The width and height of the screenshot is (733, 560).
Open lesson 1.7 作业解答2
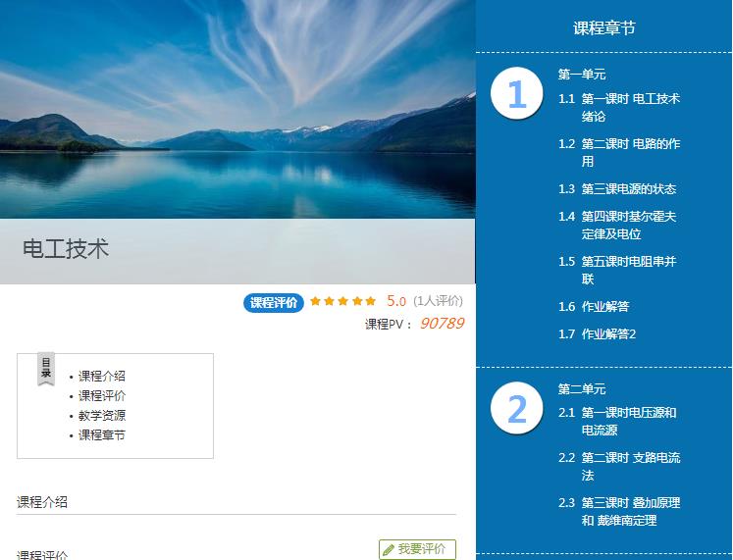597,334
